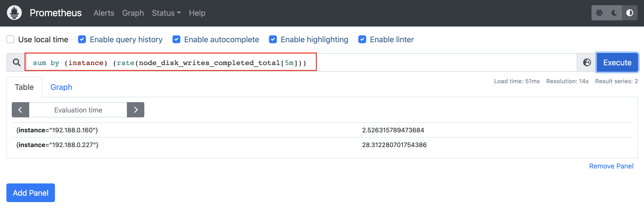The image size is (644, 220).
Task: Turn off Enable highlighting checkbox
Action: (273, 40)
